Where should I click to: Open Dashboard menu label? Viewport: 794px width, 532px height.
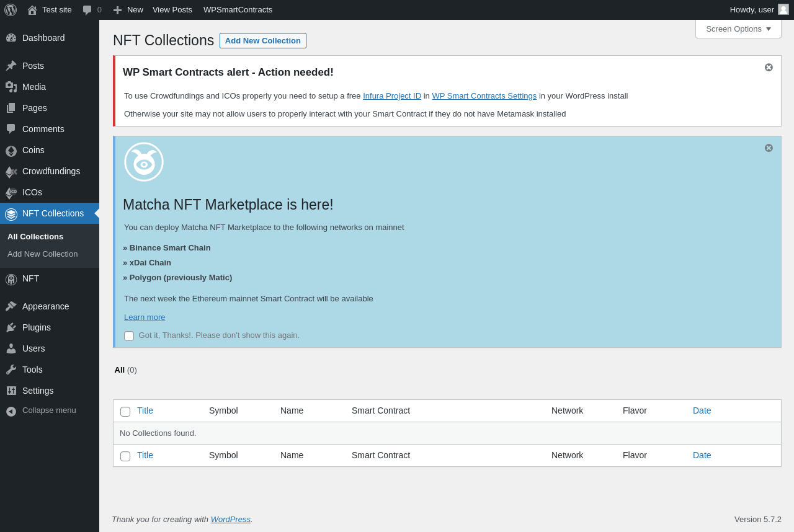43,38
